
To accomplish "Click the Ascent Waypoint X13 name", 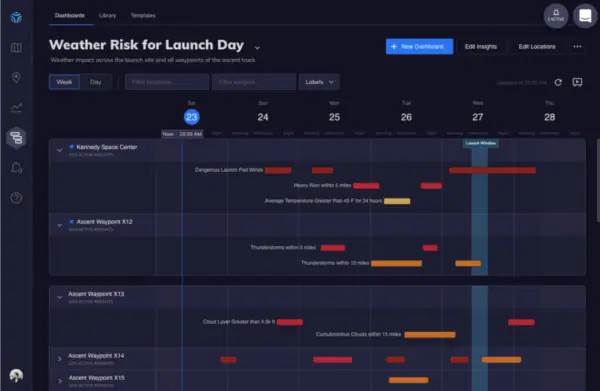I will (96, 294).
